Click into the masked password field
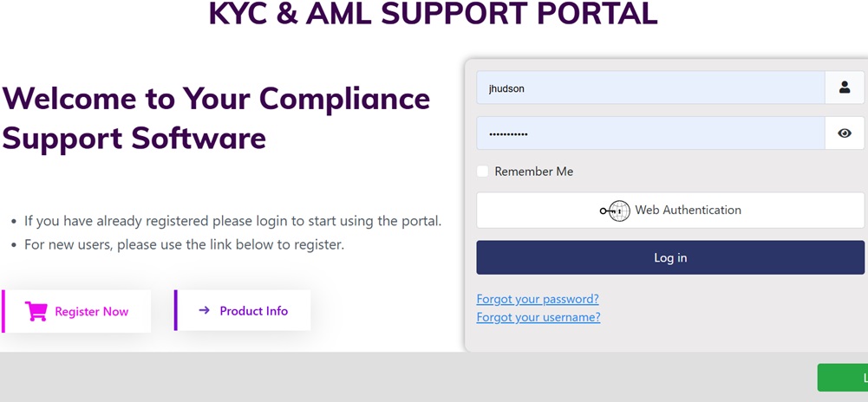Image resolution: width=868 pixels, height=402 pixels. pos(650,133)
